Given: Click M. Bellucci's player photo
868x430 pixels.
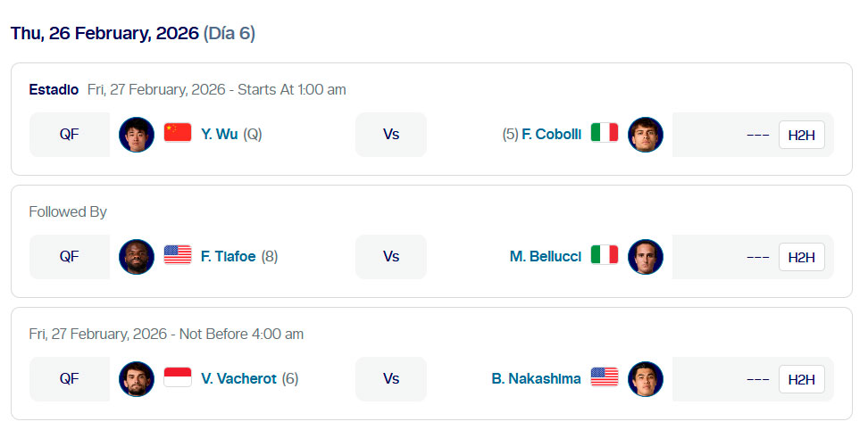Looking at the screenshot, I should click(645, 257).
